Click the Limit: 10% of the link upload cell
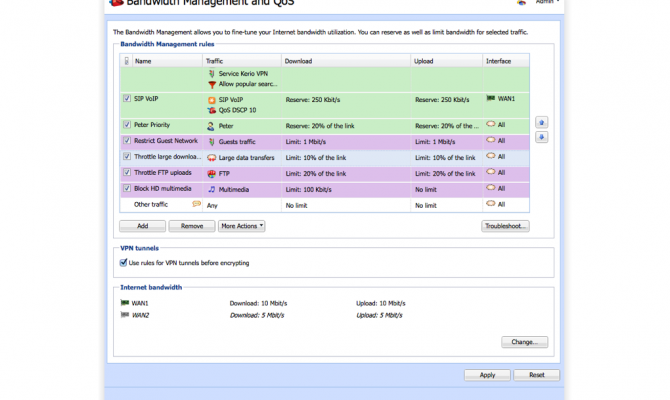The width and height of the screenshot is (670, 400). point(445,158)
